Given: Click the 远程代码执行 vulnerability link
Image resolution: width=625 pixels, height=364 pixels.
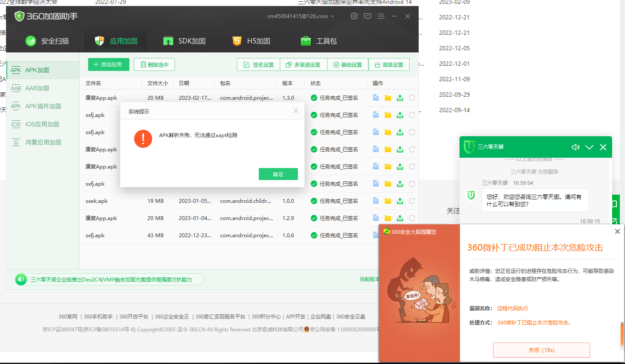Looking at the screenshot, I should [x=513, y=308].
